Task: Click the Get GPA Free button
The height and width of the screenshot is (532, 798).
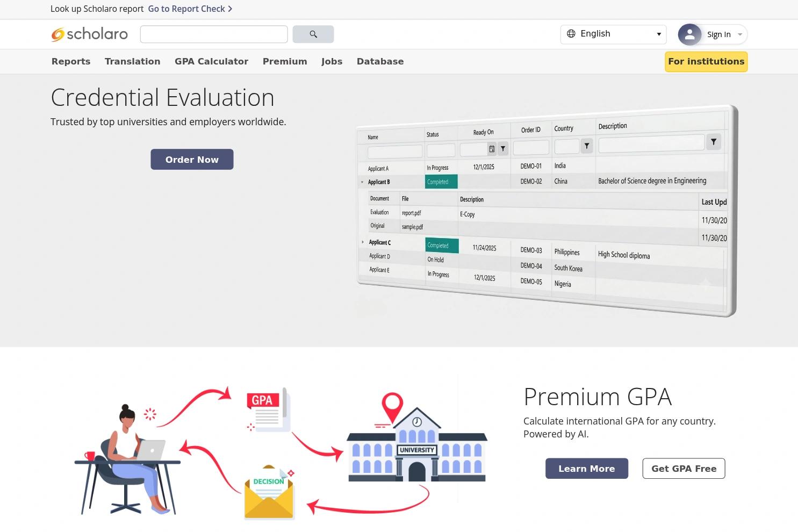Action: click(x=684, y=469)
